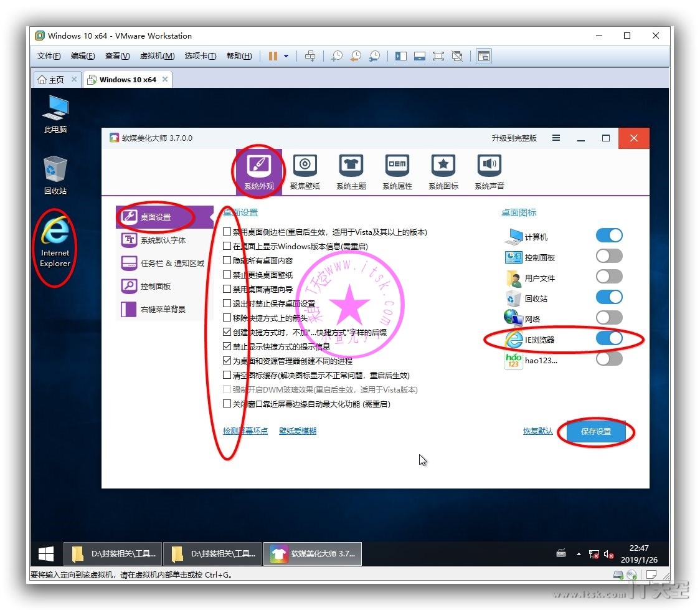
Task: Check 隐藏所有桌面内容 option
Action: pyautogui.click(x=227, y=260)
